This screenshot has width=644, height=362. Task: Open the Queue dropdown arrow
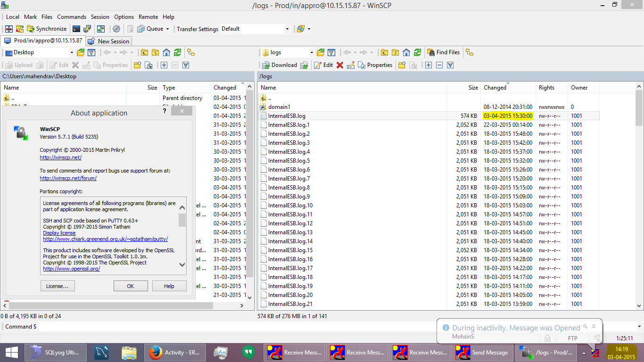[167, 29]
